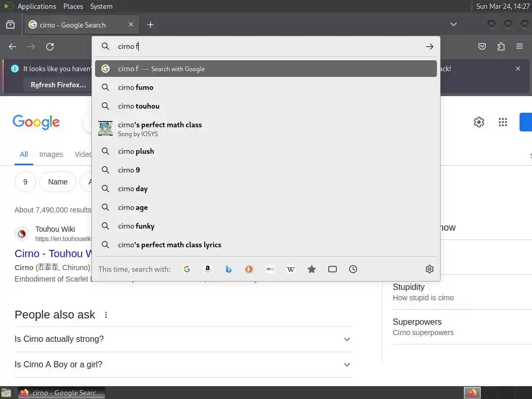Open the Extensions puzzle icon
The image size is (532, 399).
click(501, 46)
